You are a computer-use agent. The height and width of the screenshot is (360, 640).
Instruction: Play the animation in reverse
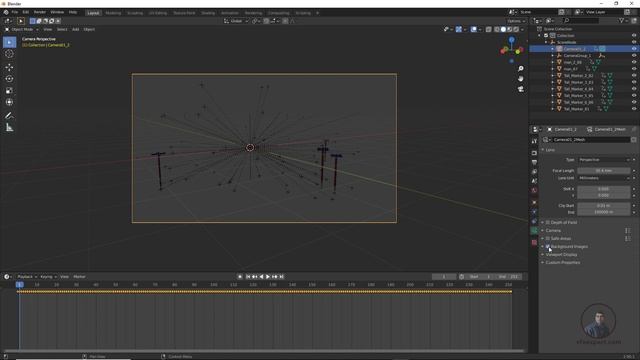pyautogui.click(x=261, y=277)
